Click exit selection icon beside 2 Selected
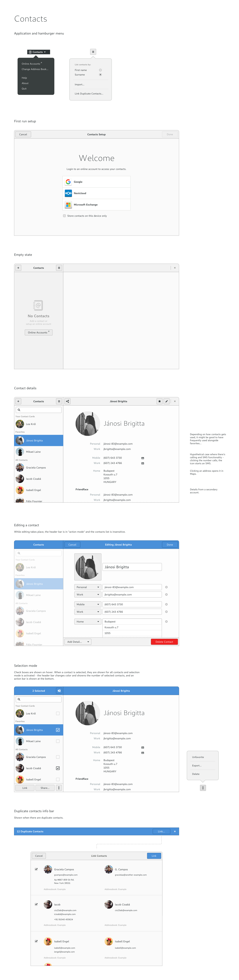Viewport: 239px width, 980px height. tap(59, 691)
